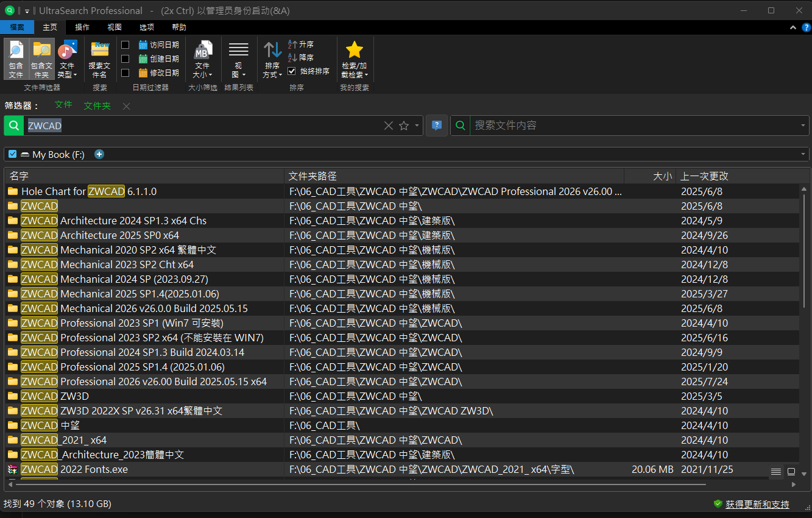Click the green 创建日期 calendar icon
812x518 pixels.
(x=143, y=59)
